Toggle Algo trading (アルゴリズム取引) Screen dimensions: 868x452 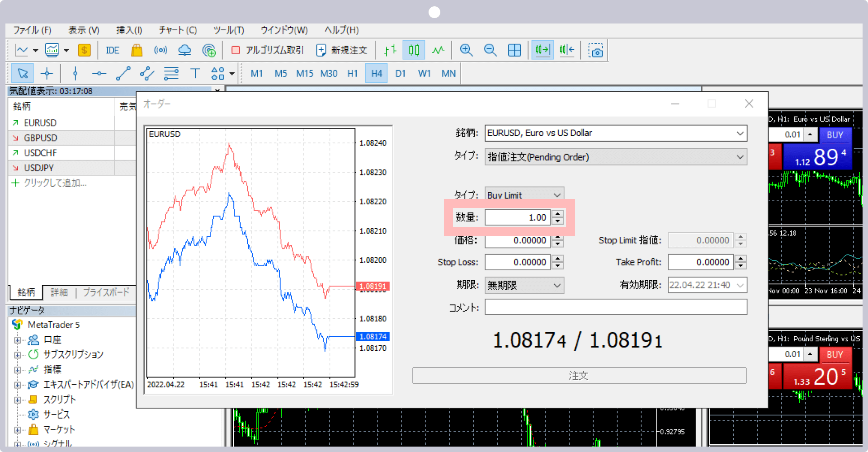[x=267, y=50]
